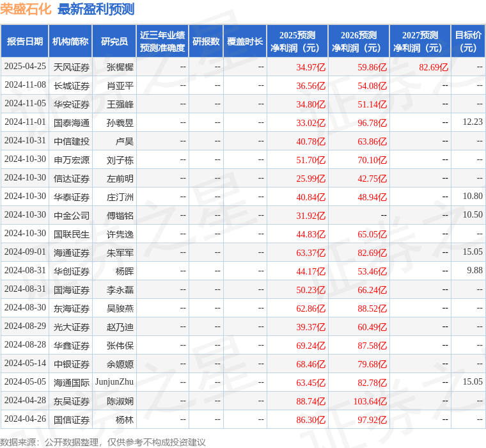Click the date 2024-05-14
This screenshot has width=486, height=448.
click(x=25, y=364)
